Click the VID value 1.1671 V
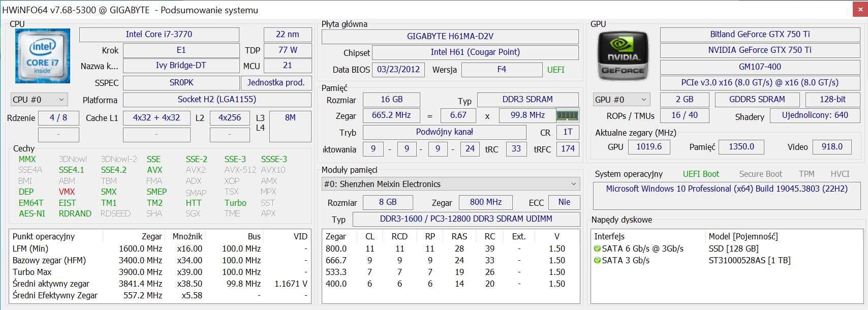 pos(291,284)
